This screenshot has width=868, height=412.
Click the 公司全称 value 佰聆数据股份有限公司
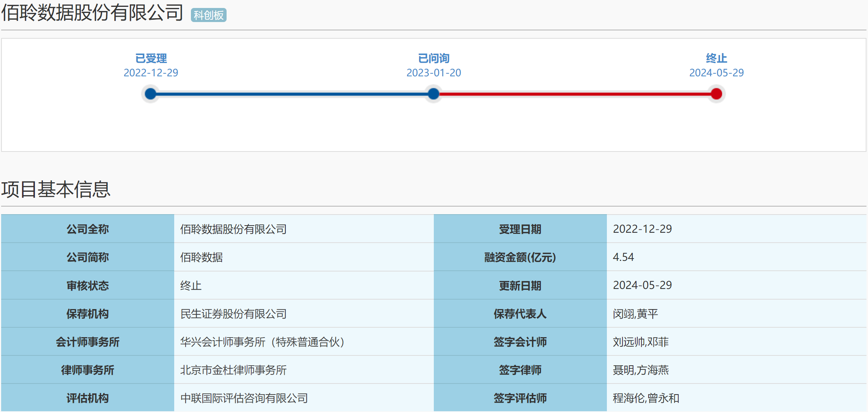[233, 229]
